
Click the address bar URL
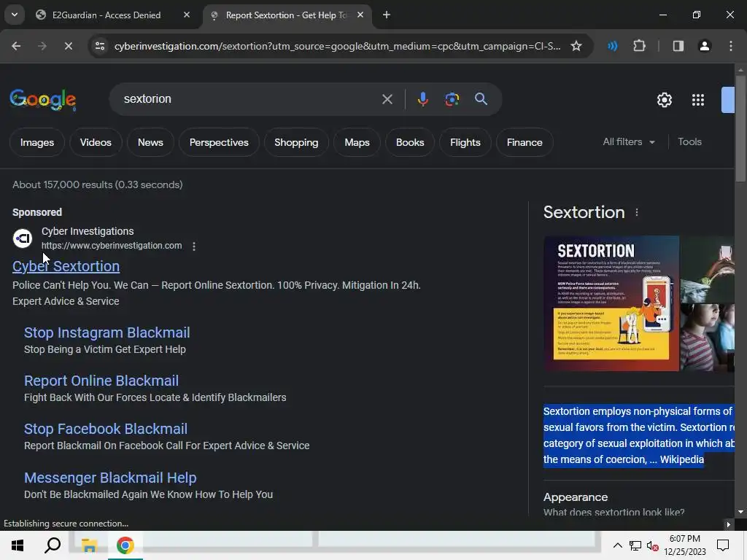[337, 46]
